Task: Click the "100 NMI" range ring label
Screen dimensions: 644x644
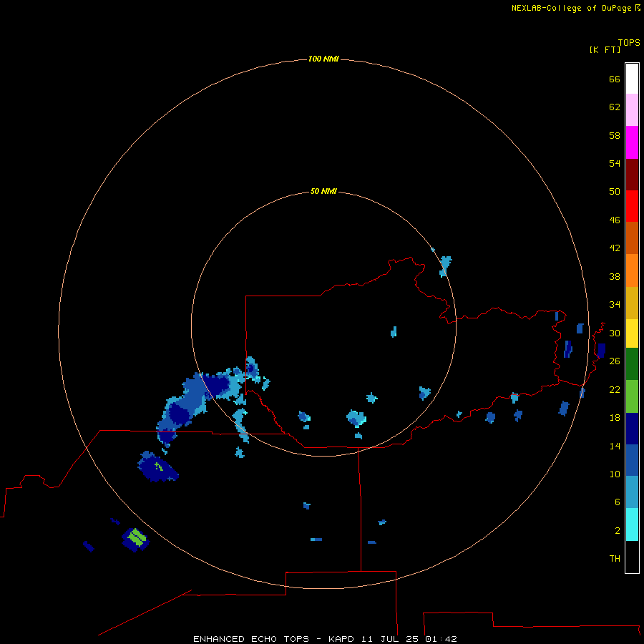Action: pos(323,59)
